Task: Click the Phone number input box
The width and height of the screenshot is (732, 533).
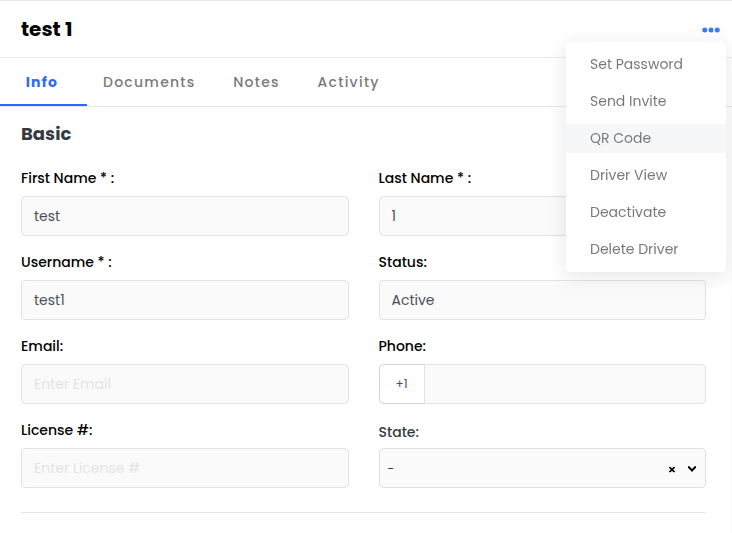Action: (x=565, y=384)
